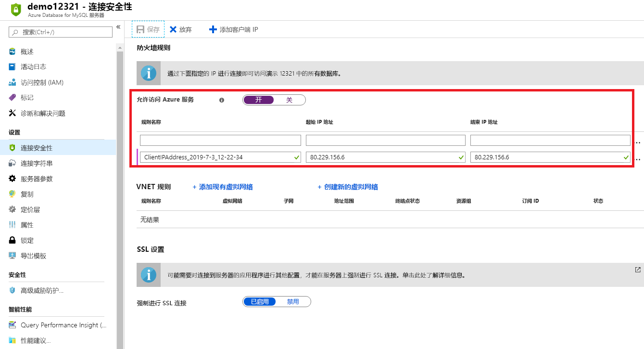Click the blue info icon in SSL banner

click(x=149, y=275)
